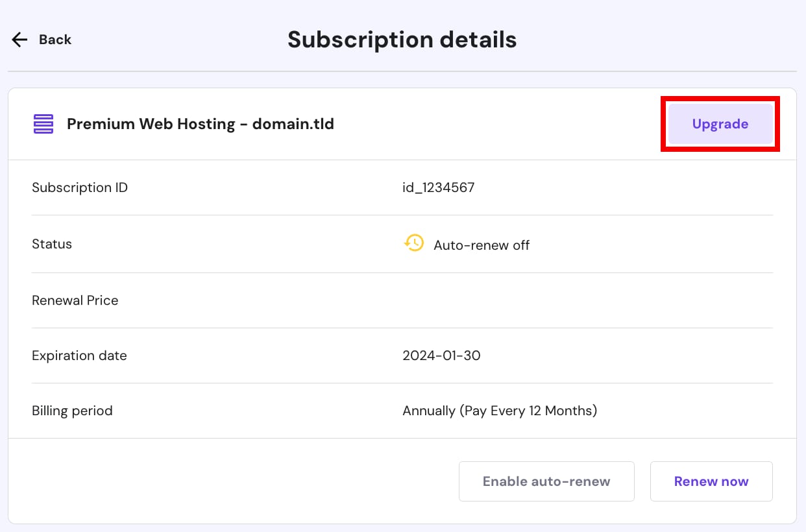Click the hosting stack icon beside domain.tld
Image resolution: width=806 pixels, height=532 pixels.
coord(42,123)
